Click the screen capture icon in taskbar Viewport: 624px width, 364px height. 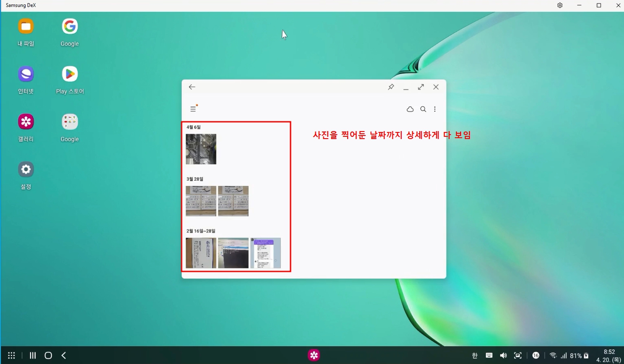click(x=517, y=356)
